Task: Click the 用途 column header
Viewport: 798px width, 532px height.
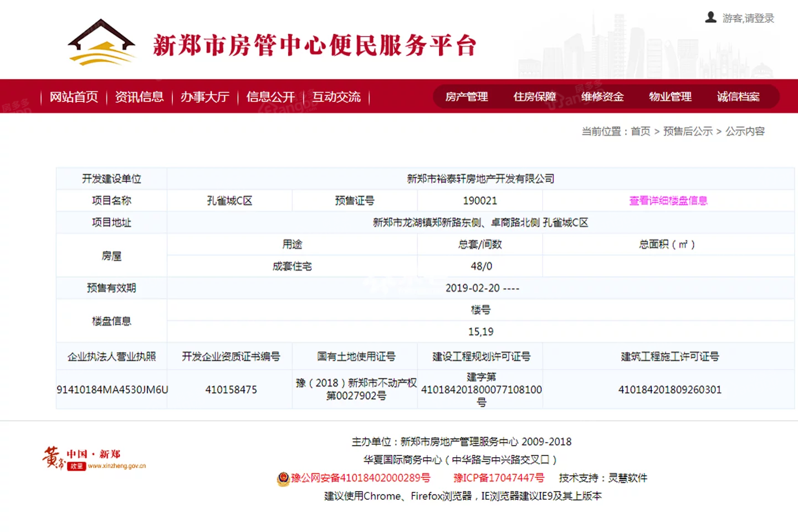Action: [292, 244]
